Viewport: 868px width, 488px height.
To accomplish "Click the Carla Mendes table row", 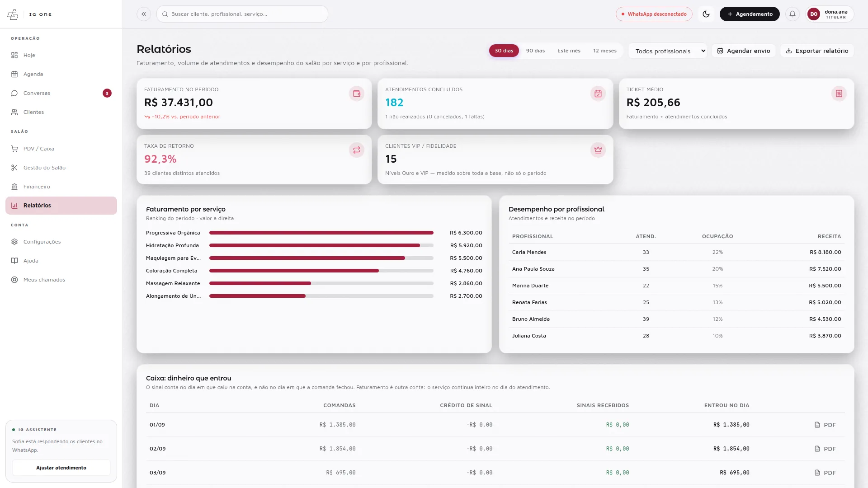I will click(x=676, y=252).
